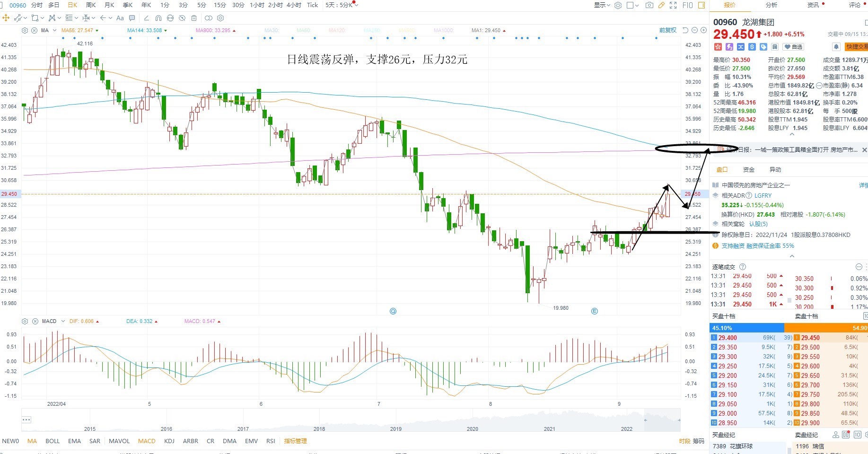Pick the magnet snap tool
The width and height of the screenshot is (868, 454).
click(x=158, y=18)
